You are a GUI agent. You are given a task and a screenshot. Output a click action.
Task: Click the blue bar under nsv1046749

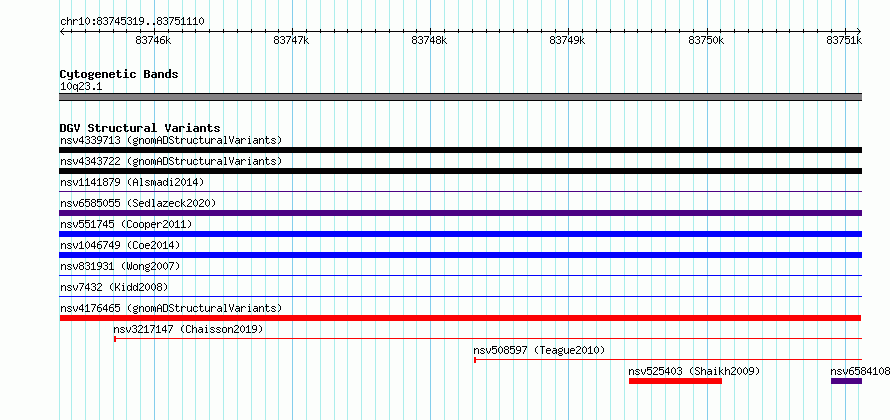click(x=460, y=255)
